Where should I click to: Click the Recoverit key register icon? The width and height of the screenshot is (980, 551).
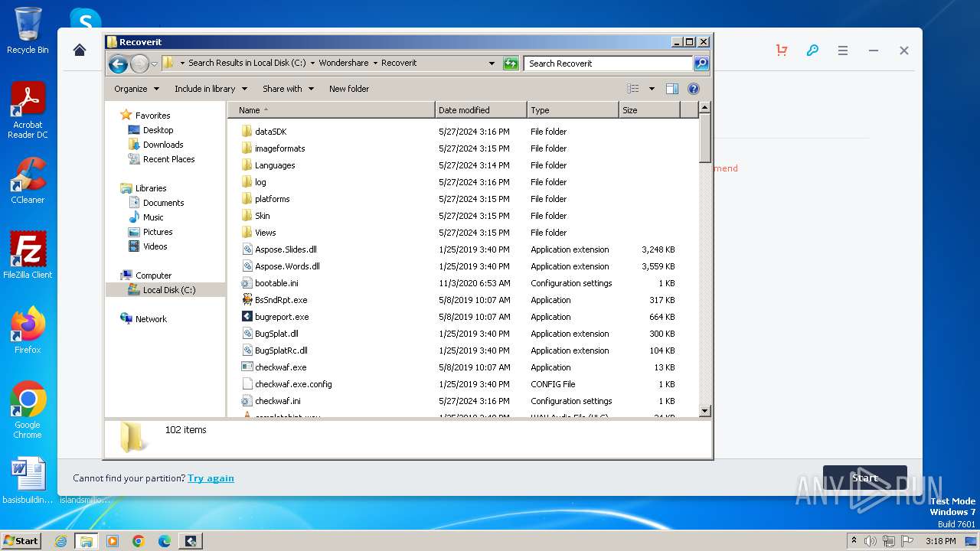coord(812,51)
